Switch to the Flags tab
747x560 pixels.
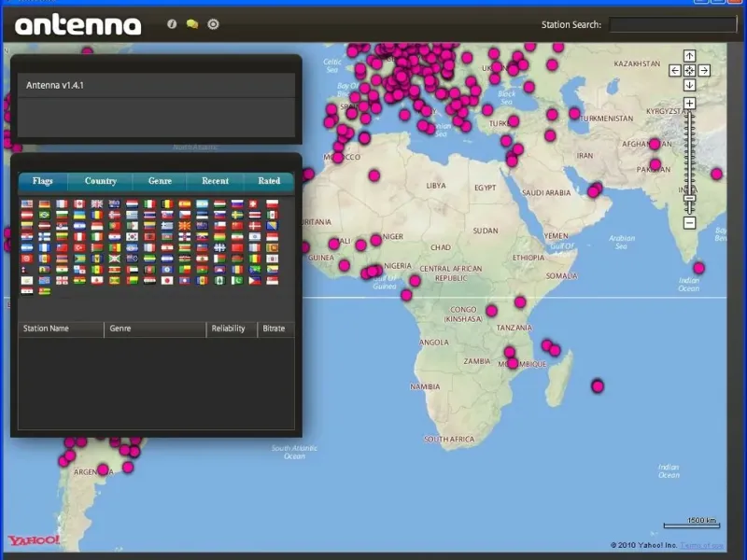tap(43, 181)
